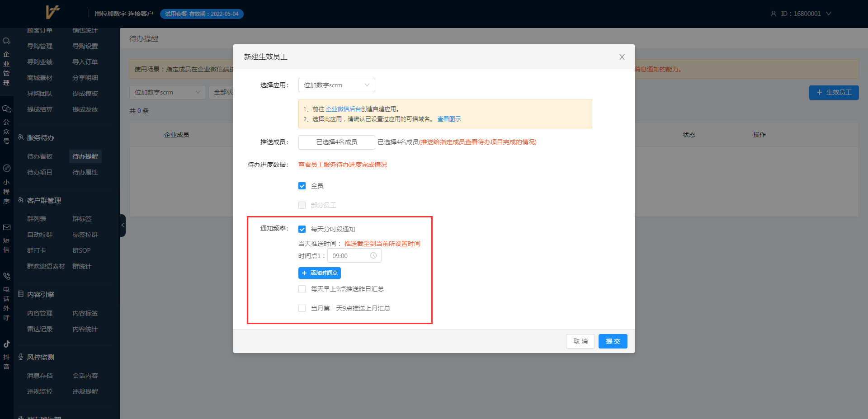Open 违规提醒 menu item
This screenshot has width=868, height=419.
click(x=85, y=391)
